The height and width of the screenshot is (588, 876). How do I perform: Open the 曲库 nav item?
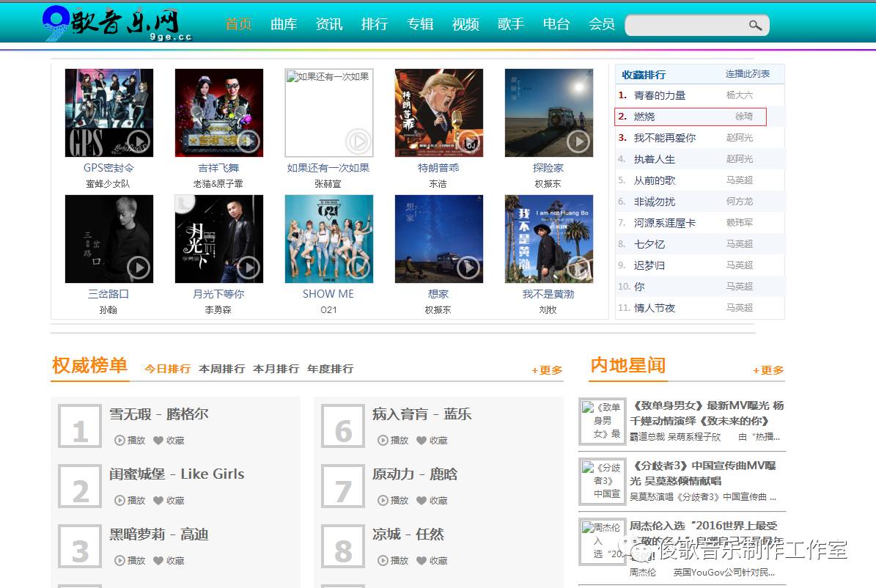[284, 24]
